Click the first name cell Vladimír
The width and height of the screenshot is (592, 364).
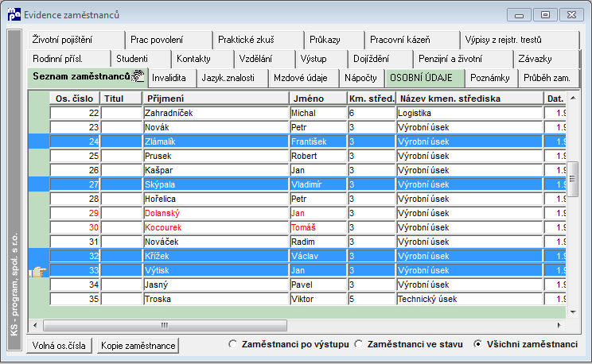click(318, 185)
